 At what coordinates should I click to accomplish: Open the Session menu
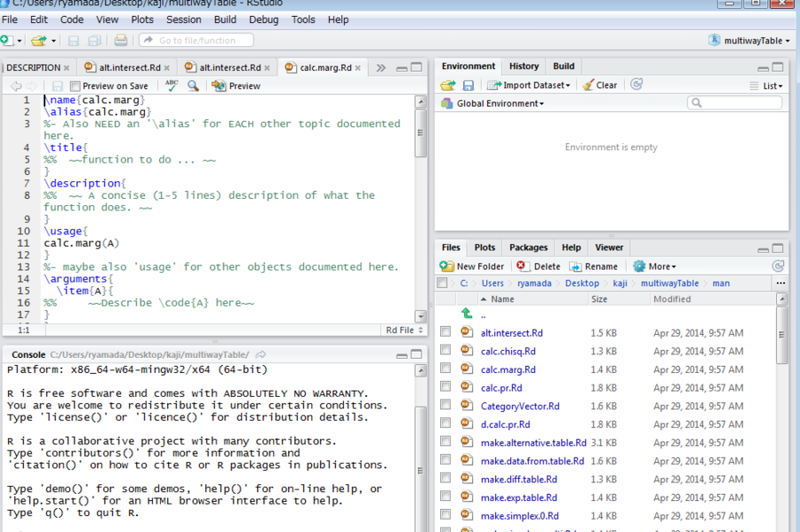[184, 20]
